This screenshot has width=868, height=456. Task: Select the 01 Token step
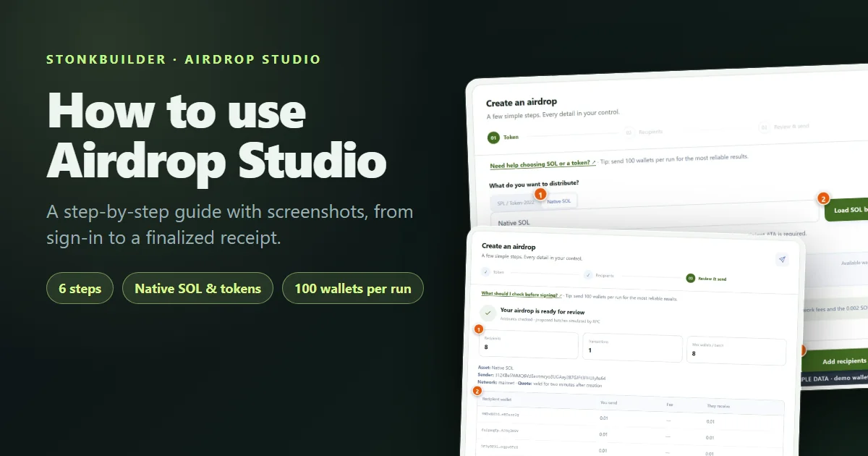(503, 137)
